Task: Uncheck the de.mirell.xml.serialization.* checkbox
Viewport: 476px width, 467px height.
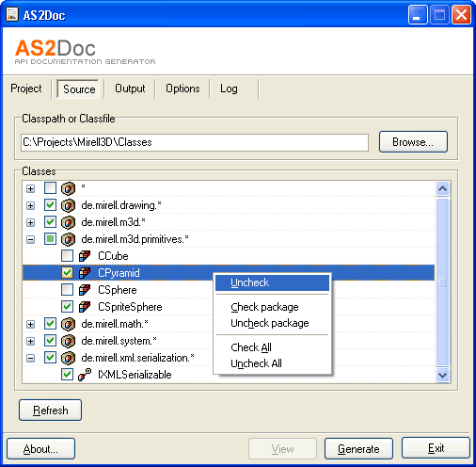Action: (x=50, y=358)
